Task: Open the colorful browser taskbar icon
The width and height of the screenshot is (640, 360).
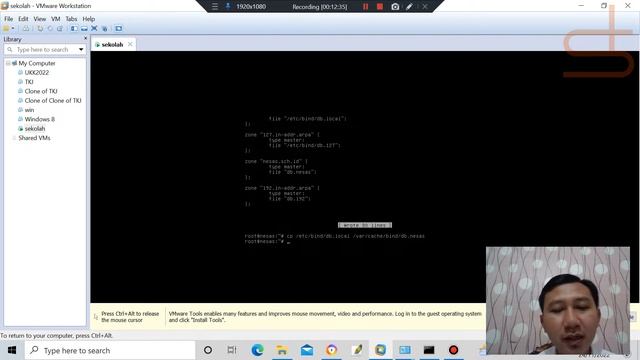Action: click(331, 350)
